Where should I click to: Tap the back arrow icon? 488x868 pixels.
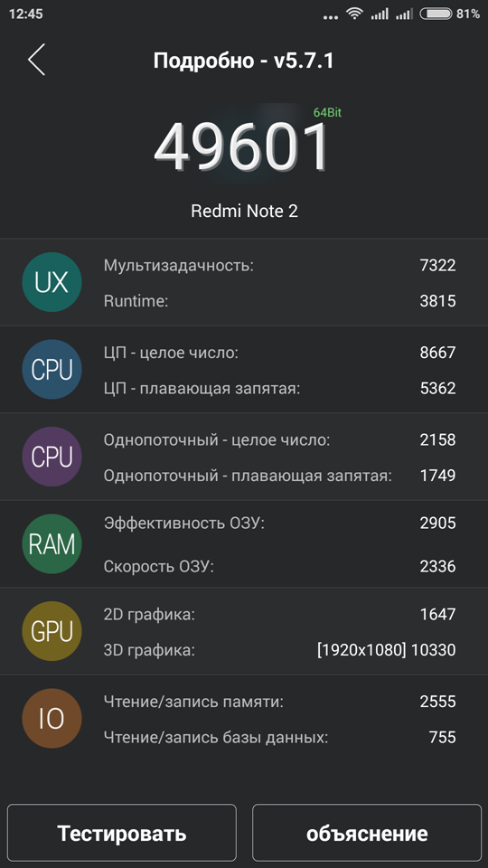pyautogui.click(x=36, y=60)
